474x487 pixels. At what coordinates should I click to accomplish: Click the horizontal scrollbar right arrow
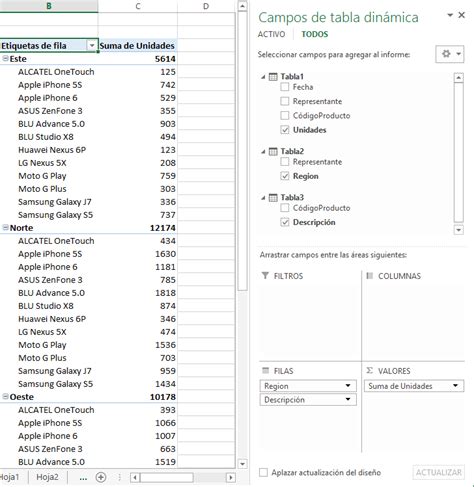230,477
